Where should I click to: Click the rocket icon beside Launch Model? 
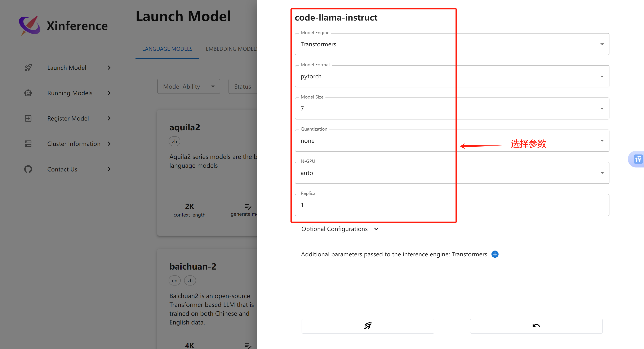(28, 67)
